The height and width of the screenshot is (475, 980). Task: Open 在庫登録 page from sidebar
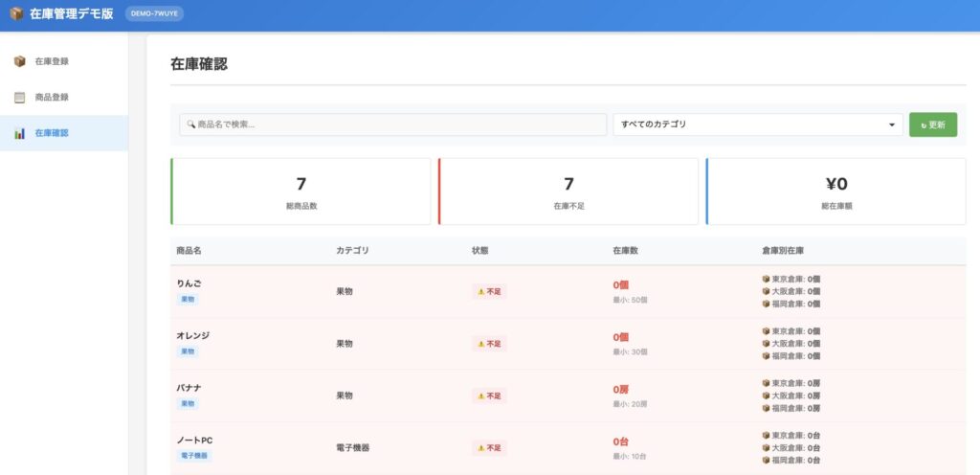52,61
